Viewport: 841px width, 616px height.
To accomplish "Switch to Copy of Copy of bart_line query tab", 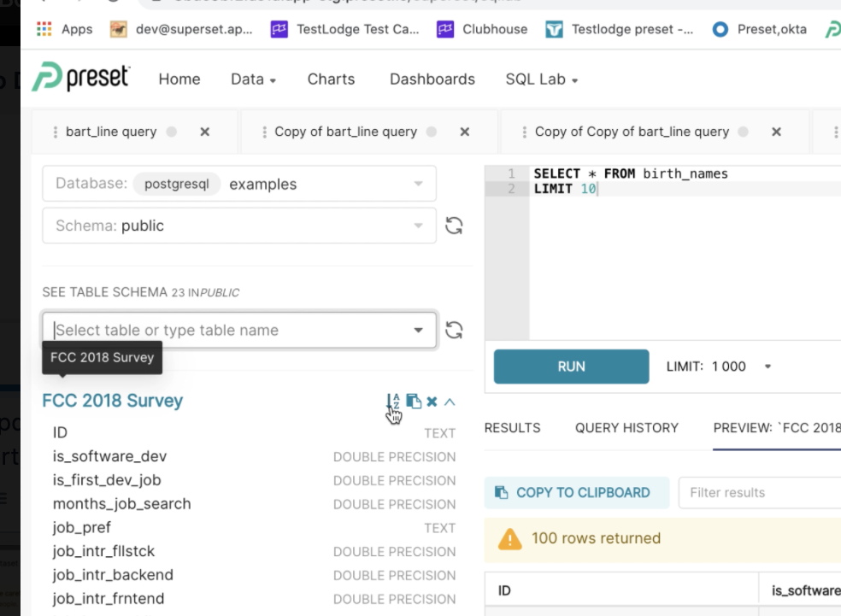I will point(632,132).
